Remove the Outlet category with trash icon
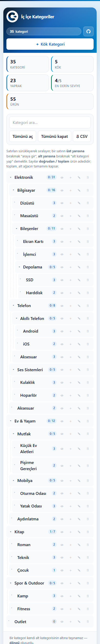Screen dimensions: 100x644 [x=88, y=622]
